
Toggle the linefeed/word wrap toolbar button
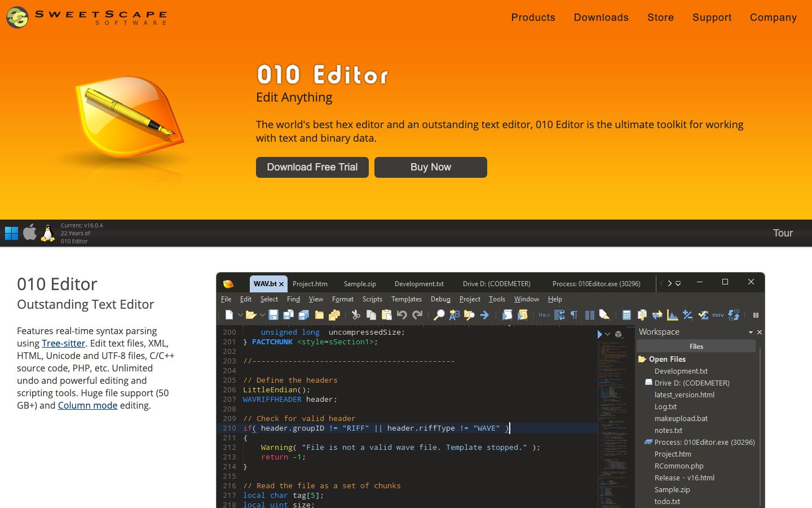(x=559, y=315)
